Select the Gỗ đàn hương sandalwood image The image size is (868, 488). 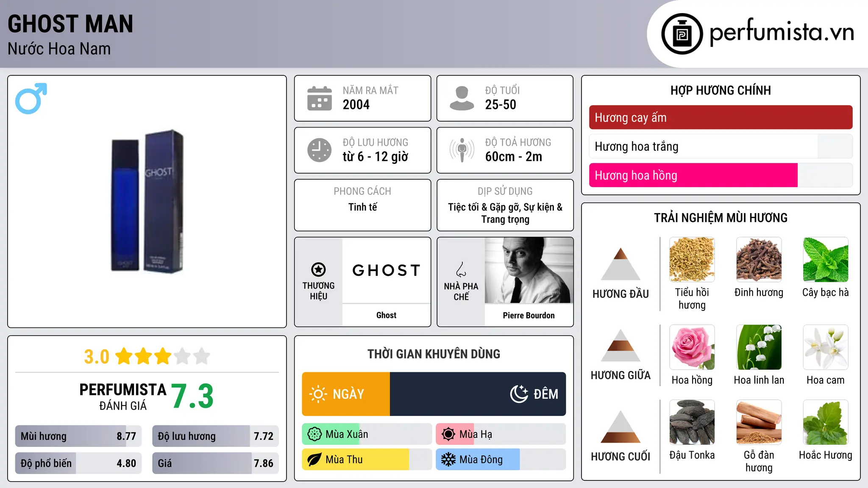click(x=759, y=422)
